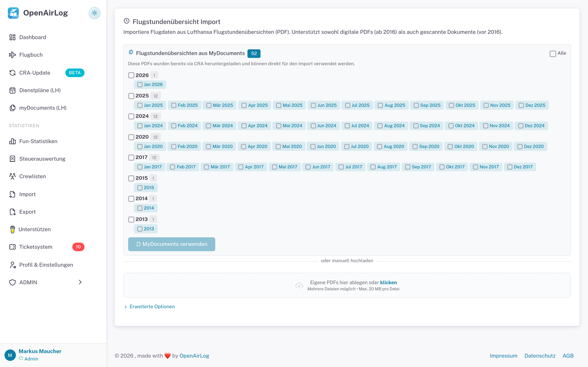The height and width of the screenshot is (367, 588).
Task: Select all 2025 year checkbox
Action: (131, 96)
